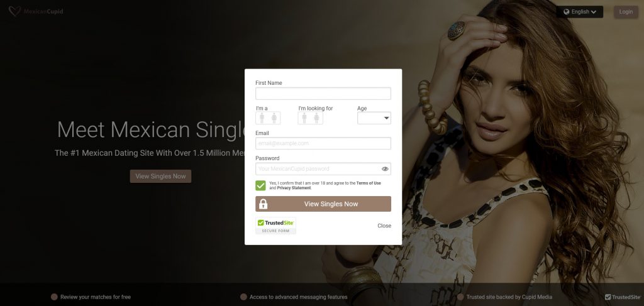Focus the First Name field
Viewport: 644px width, 306px height.
(323, 94)
